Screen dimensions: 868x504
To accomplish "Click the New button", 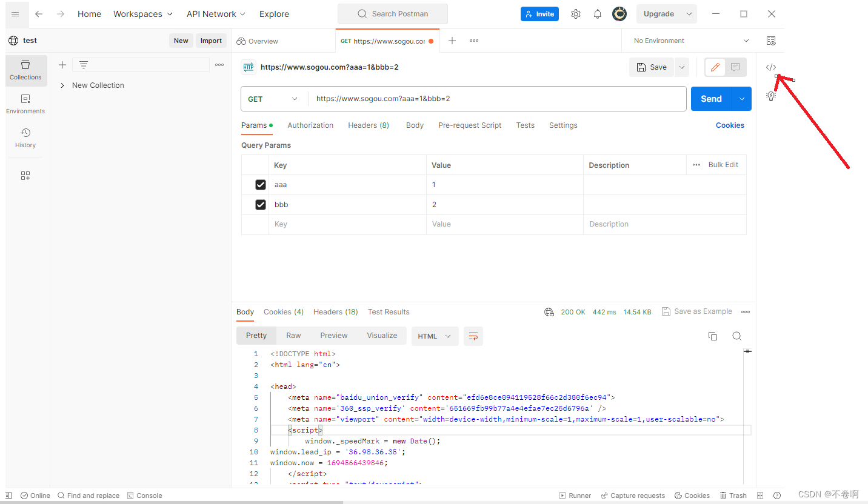I will point(181,41).
